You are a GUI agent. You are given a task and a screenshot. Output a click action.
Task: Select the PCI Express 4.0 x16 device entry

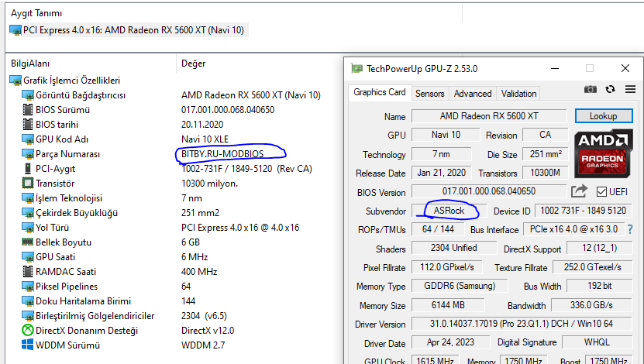tap(129, 30)
